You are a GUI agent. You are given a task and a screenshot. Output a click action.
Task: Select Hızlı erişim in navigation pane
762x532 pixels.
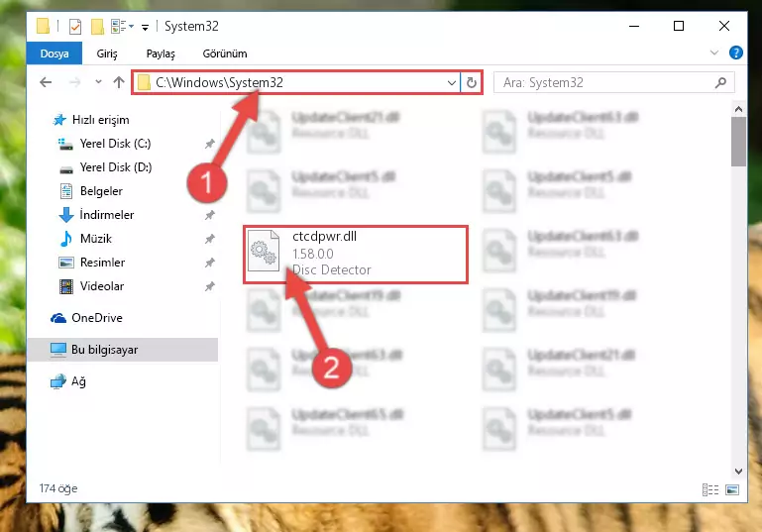pos(101,120)
